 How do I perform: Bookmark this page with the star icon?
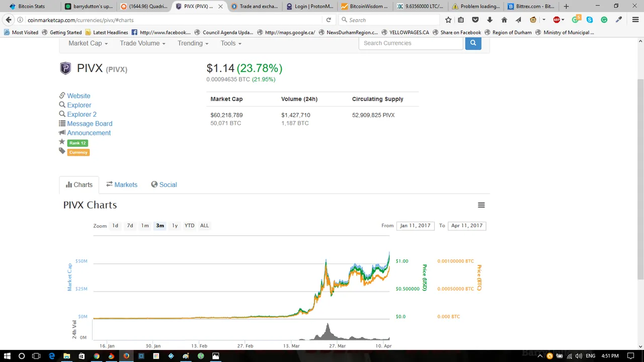click(448, 20)
